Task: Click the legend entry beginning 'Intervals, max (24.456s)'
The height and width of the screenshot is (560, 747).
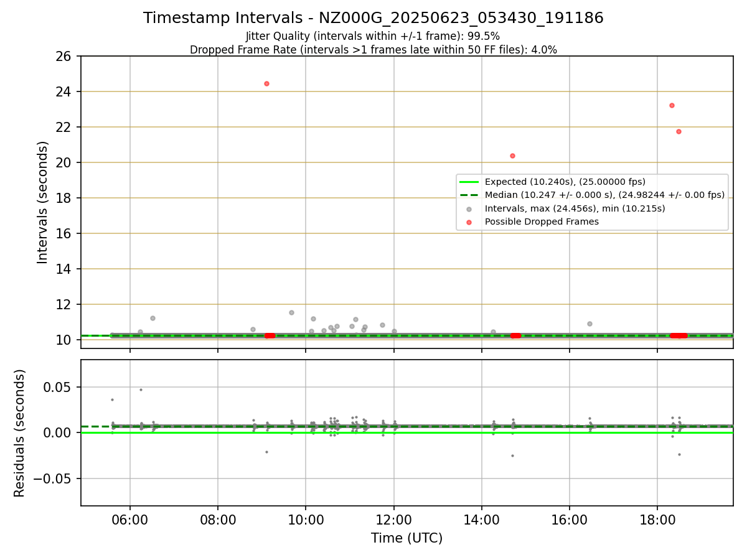Action: (575, 208)
